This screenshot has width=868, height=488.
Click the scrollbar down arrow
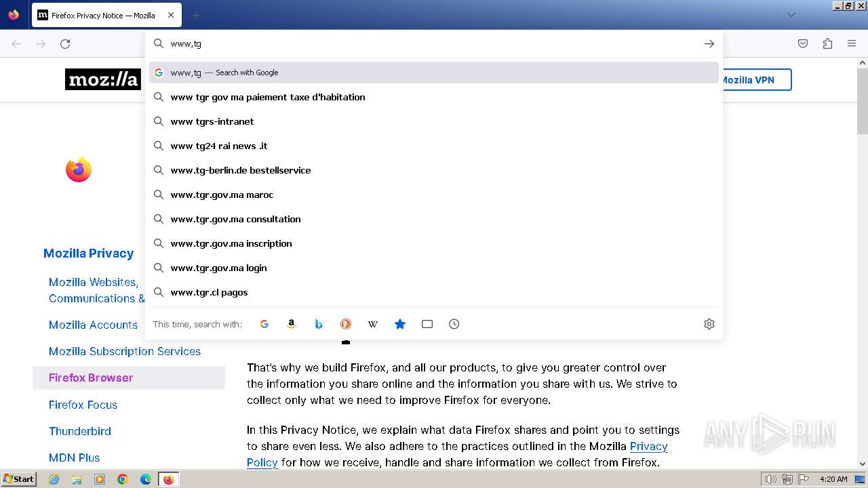pos(862,464)
